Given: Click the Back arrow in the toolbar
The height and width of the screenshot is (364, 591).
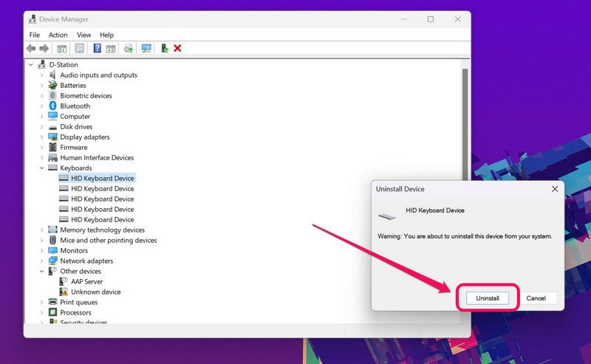Looking at the screenshot, I should [x=30, y=49].
